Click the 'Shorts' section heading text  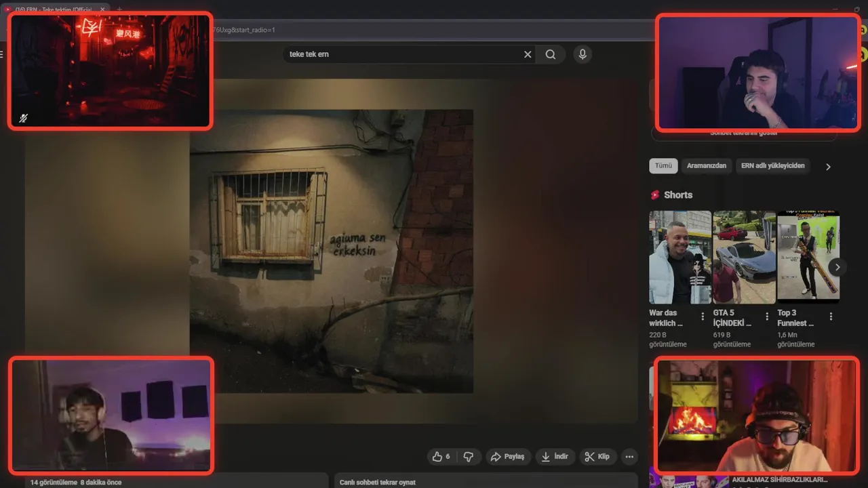tap(678, 195)
